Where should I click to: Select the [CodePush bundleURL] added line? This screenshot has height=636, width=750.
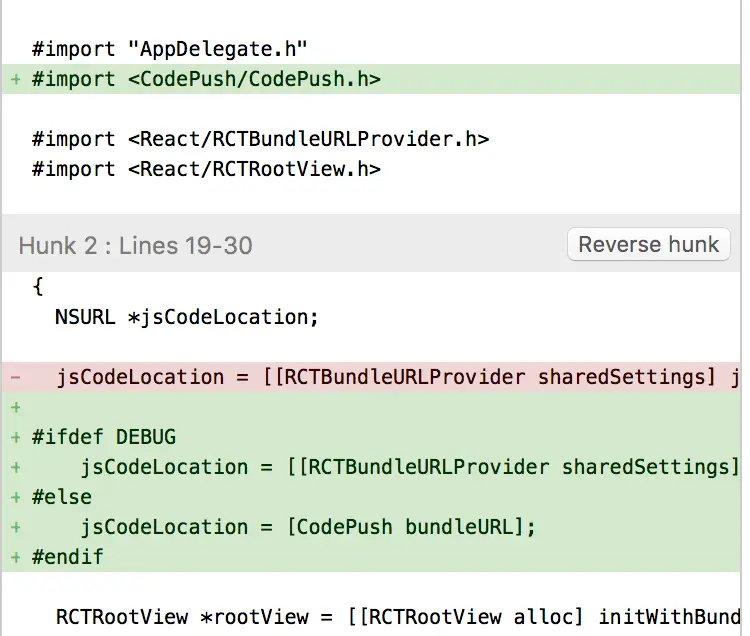[x=371, y=527]
